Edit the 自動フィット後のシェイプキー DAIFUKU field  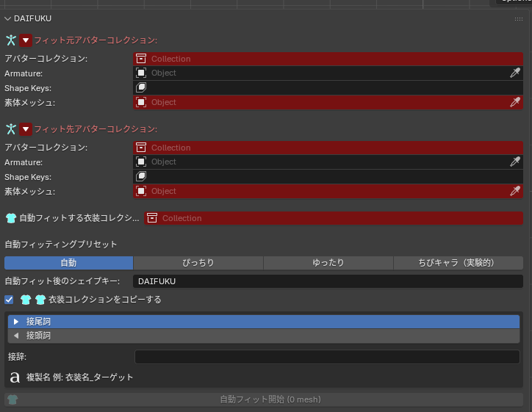coord(328,281)
